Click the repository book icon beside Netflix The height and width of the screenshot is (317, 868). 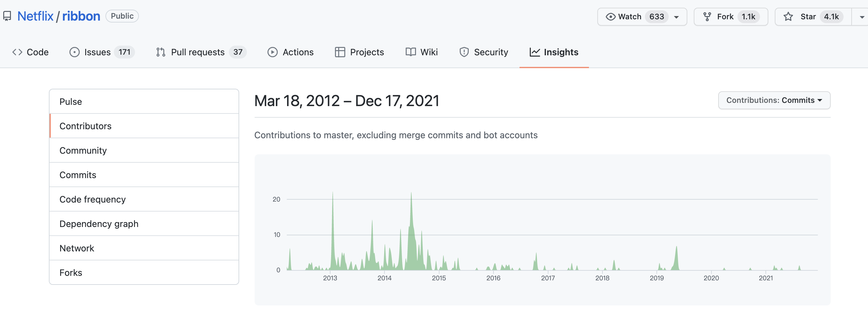pyautogui.click(x=7, y=16)
